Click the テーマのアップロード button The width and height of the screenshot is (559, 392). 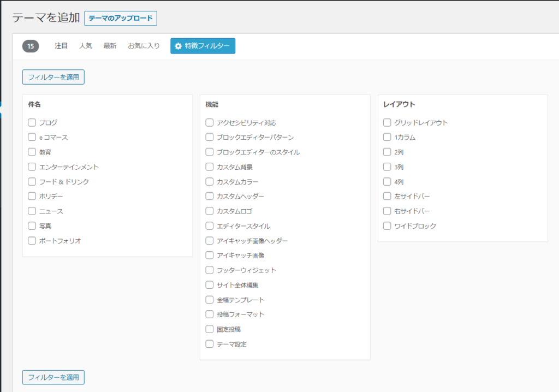(x=121, y=19)
